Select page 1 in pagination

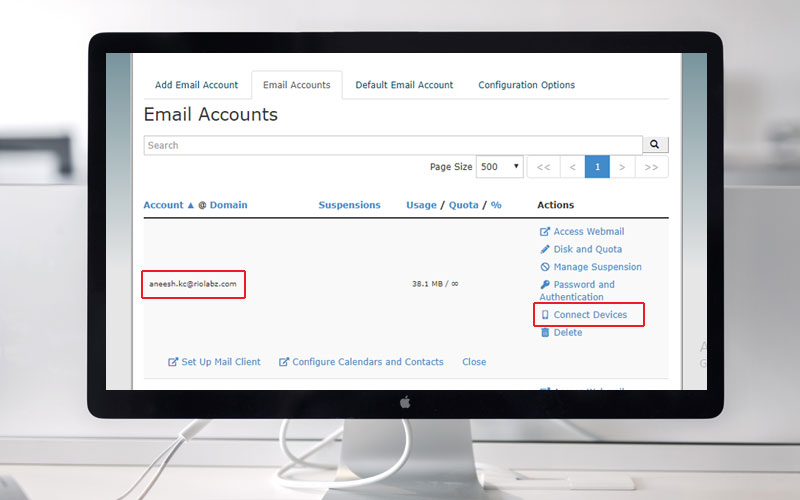click(597, 167)
